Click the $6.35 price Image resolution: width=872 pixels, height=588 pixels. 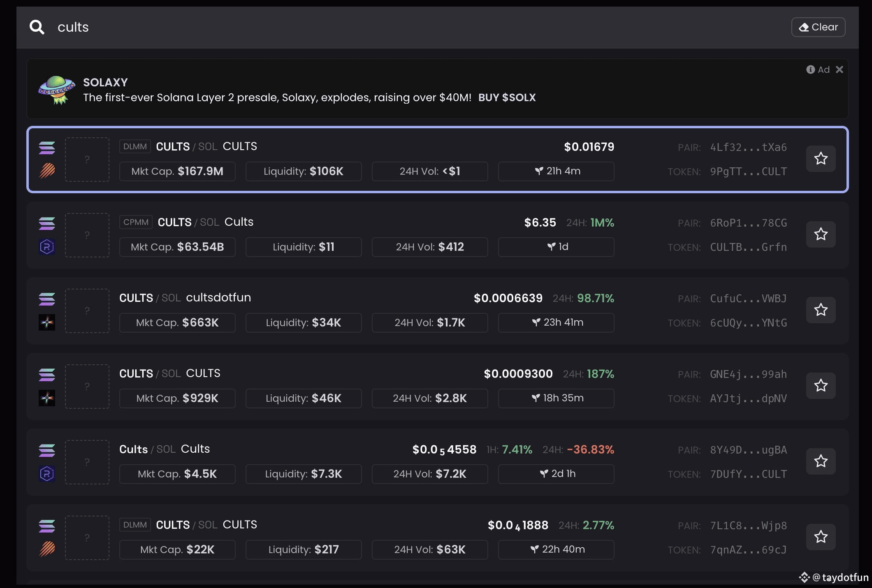[540, 222]
